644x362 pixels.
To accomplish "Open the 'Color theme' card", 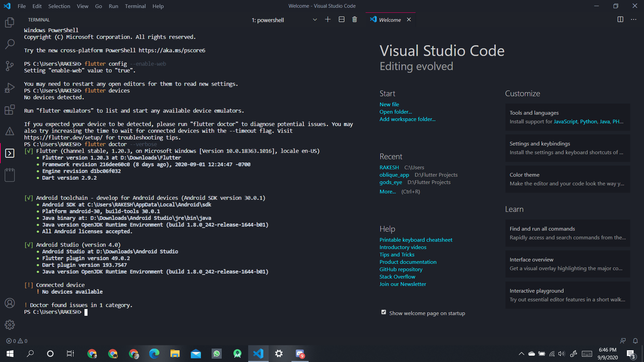I will pos(568,179).
